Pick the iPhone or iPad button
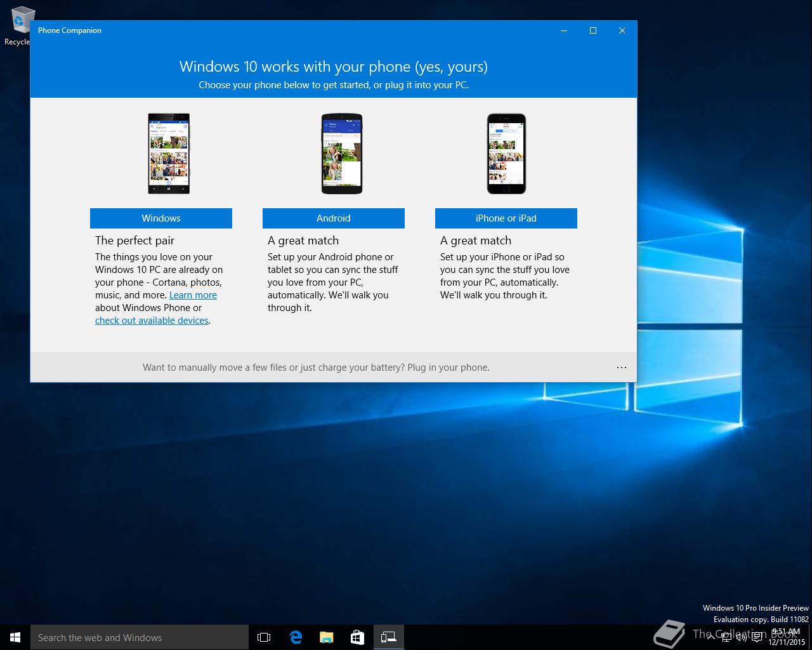 pos(506,218)
